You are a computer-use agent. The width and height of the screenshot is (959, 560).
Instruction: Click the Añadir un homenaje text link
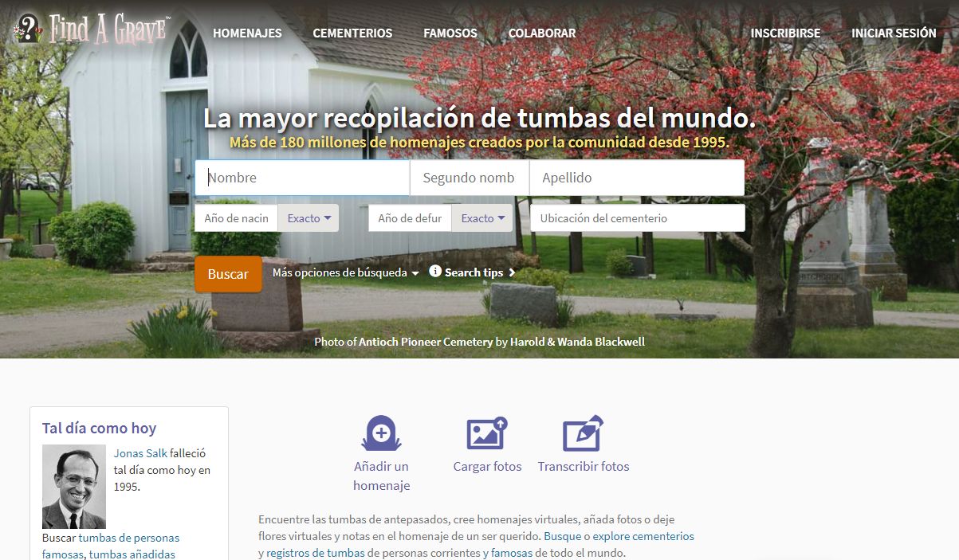[x=381, y=476]
